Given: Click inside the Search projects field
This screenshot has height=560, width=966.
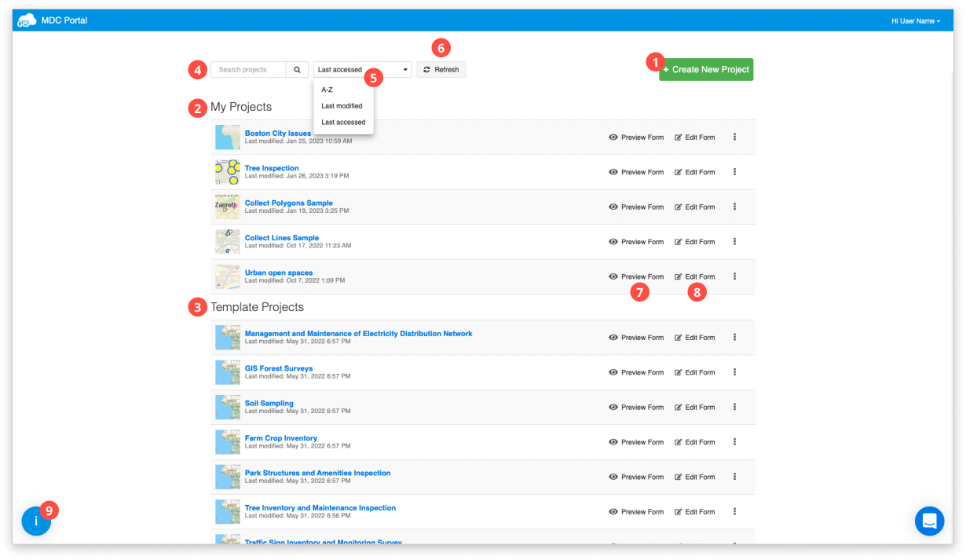Looking at the screenshot, I should [x=247, y=69].
